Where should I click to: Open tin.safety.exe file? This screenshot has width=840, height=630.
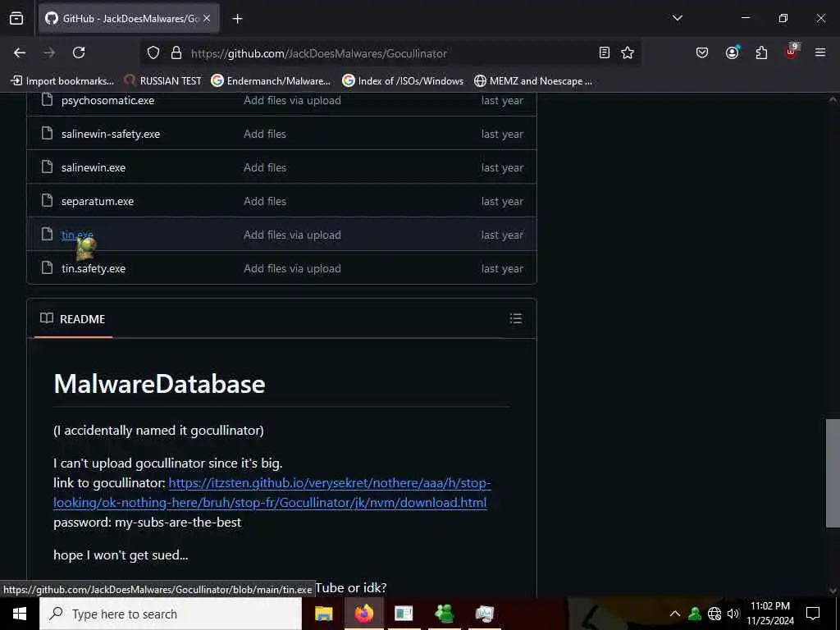point(94,268)
